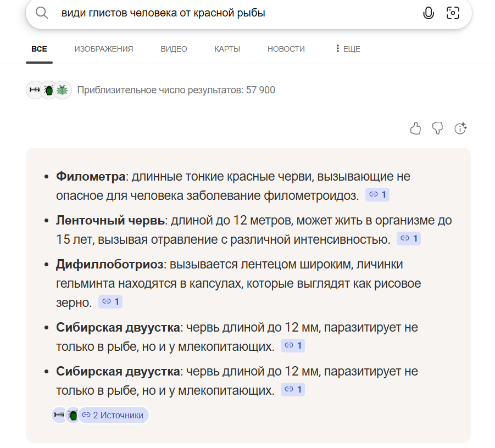Click the search magnifier icon
Image resolution: width=495 pixels, height=448 pixels.
coord(42,13)
